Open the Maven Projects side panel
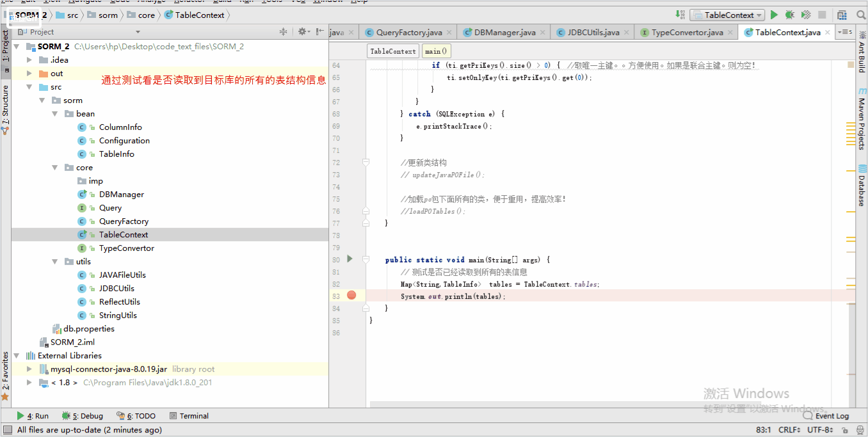 tap(862, 120)
